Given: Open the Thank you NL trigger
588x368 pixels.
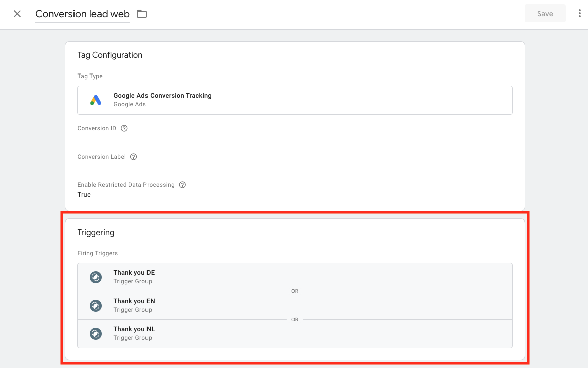Looking at the screenshot, I should 295,333.
